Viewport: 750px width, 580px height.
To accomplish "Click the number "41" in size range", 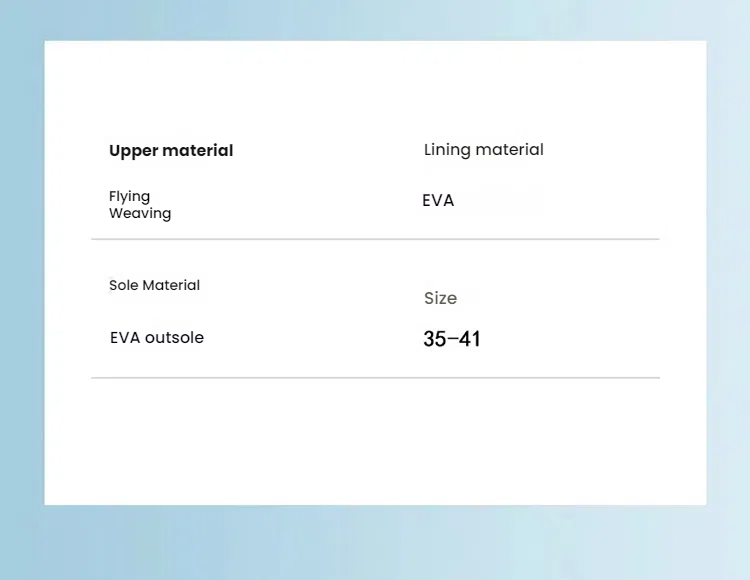I will 469,339.
